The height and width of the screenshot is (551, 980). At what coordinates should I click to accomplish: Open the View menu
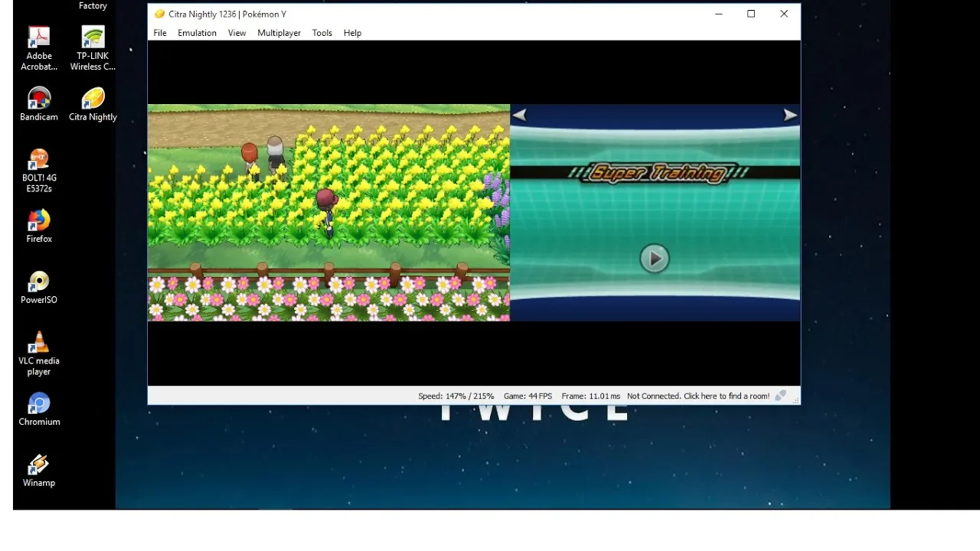pyautogui.click(x=237, y=33)
